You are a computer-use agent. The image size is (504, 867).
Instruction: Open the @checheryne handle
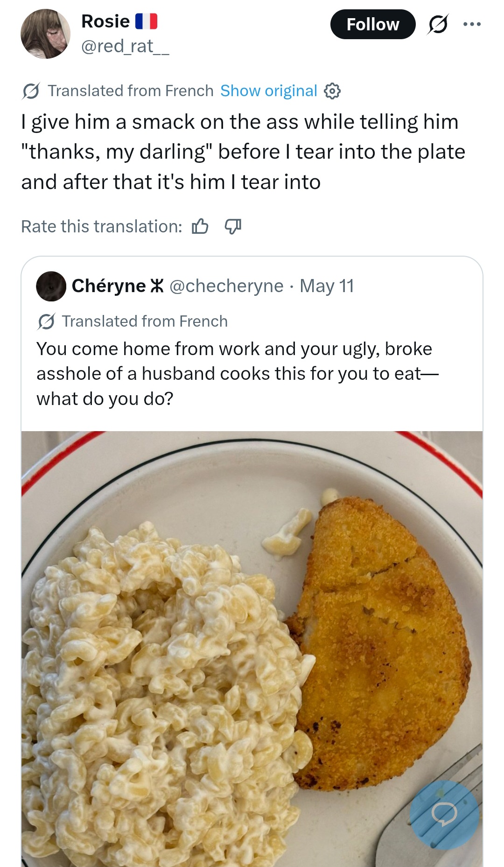tap(226, 286)
